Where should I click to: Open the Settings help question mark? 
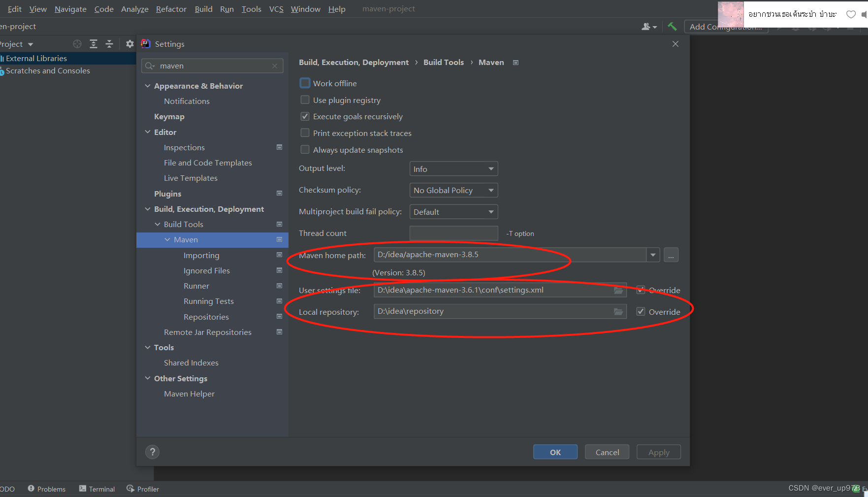point(153,452)
